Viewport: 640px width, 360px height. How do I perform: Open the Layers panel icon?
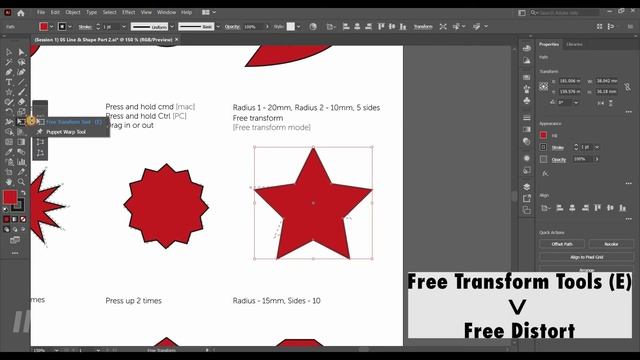click(x=527, y=187)
